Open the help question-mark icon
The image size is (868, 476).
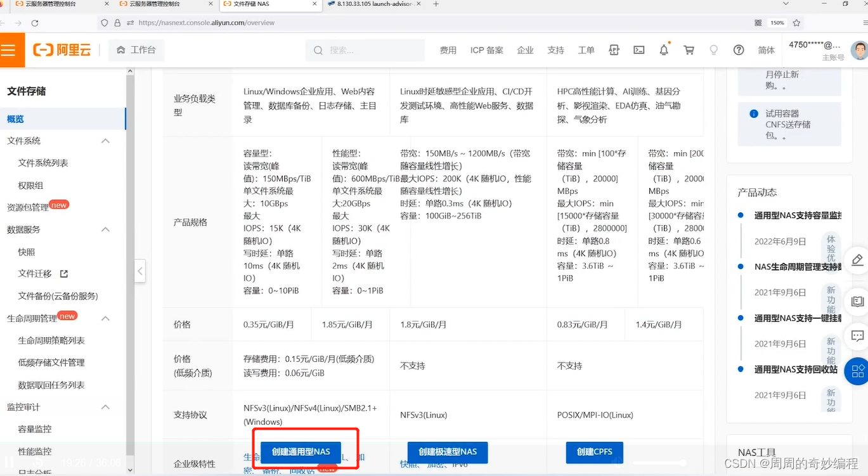pyautogui.click(x=739, y=50)
